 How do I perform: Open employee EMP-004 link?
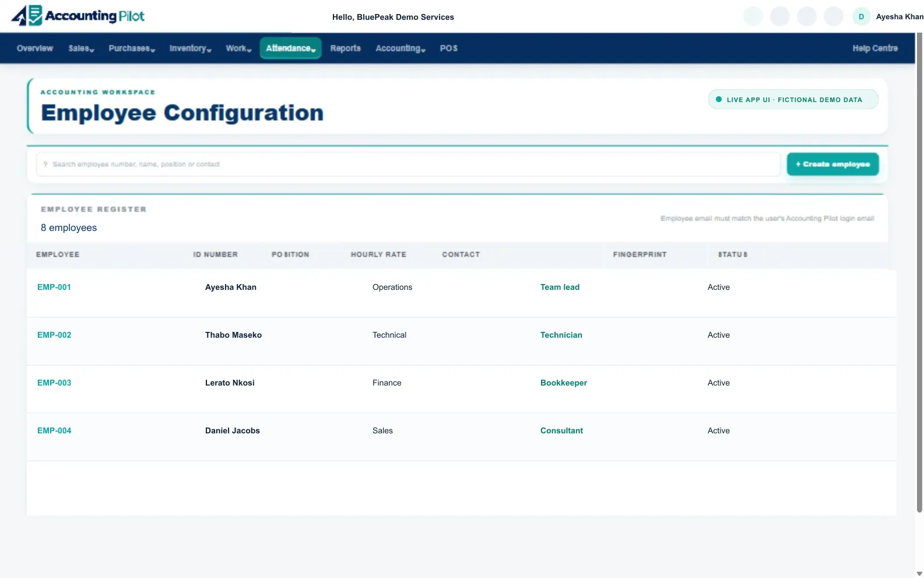pos(54,430)
